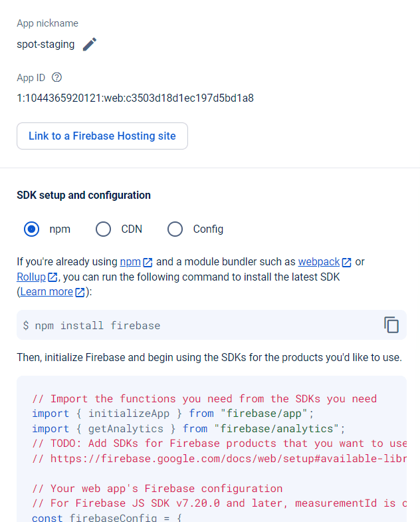Screen dimensions: 420x522
Task: Choose the CDN radio option
Action: 103,229
